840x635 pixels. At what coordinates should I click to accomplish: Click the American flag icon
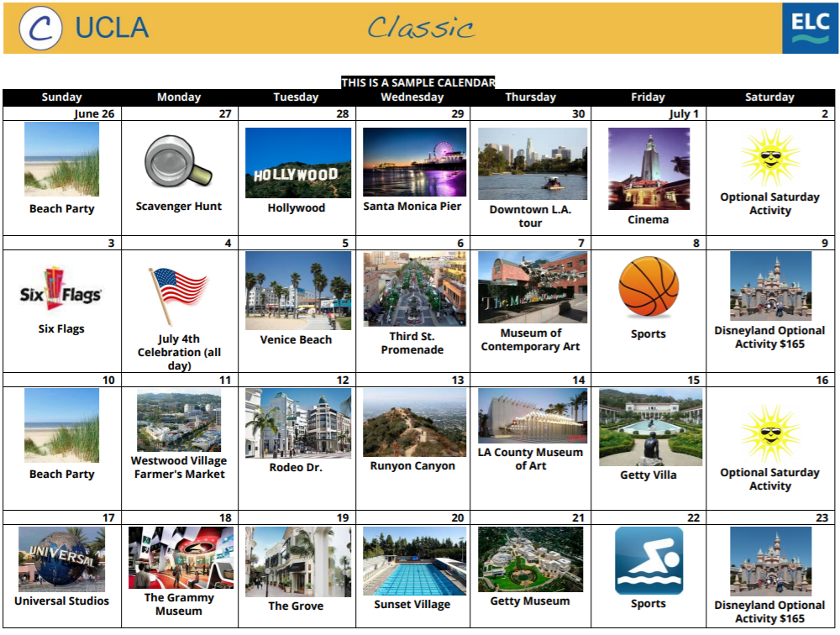pyautogui.click(x=178, y=296)
